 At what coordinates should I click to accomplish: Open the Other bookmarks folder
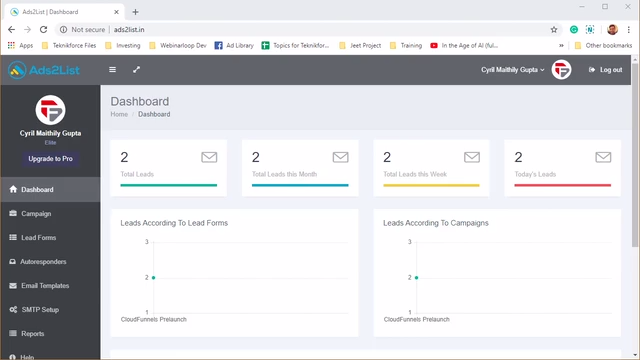(x=603, y=45)
